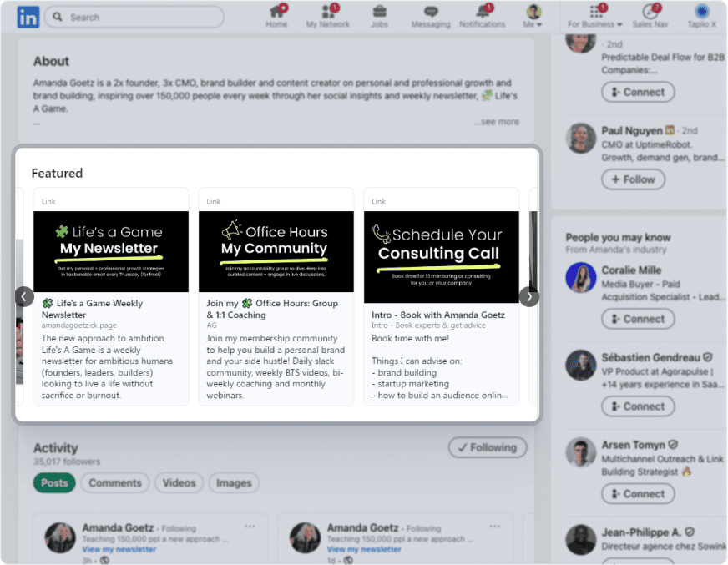This screenshot has width=728, height=565.
Task: Click the LinkedIn logo
Action: (x=28, y=18)
